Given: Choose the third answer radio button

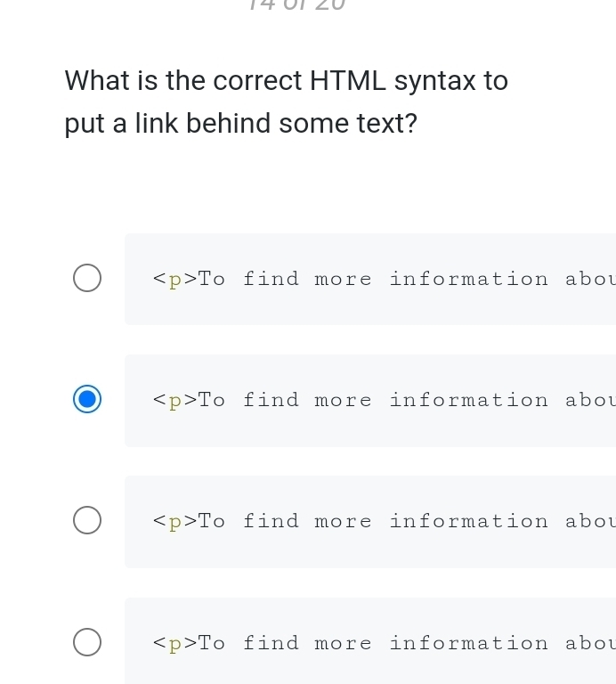Looking at the screenshot, I should click(86, 521).
